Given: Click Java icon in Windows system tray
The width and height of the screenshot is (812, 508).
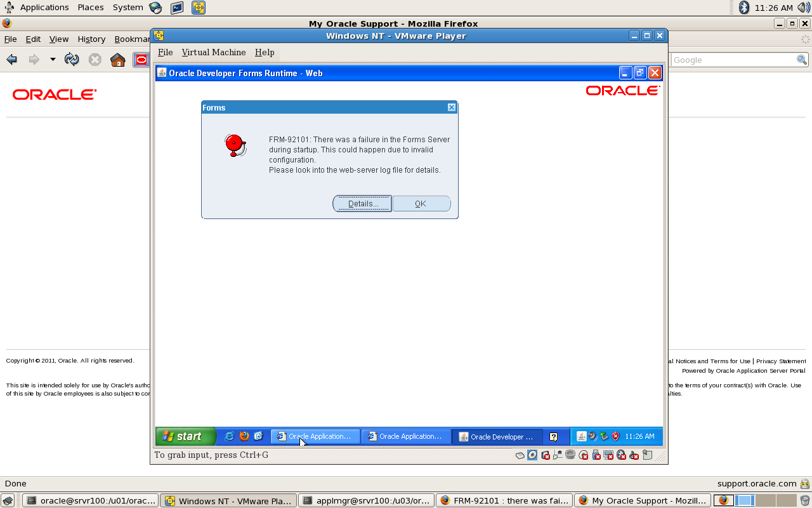Looking at the screenshot, I should coord(581,436).
